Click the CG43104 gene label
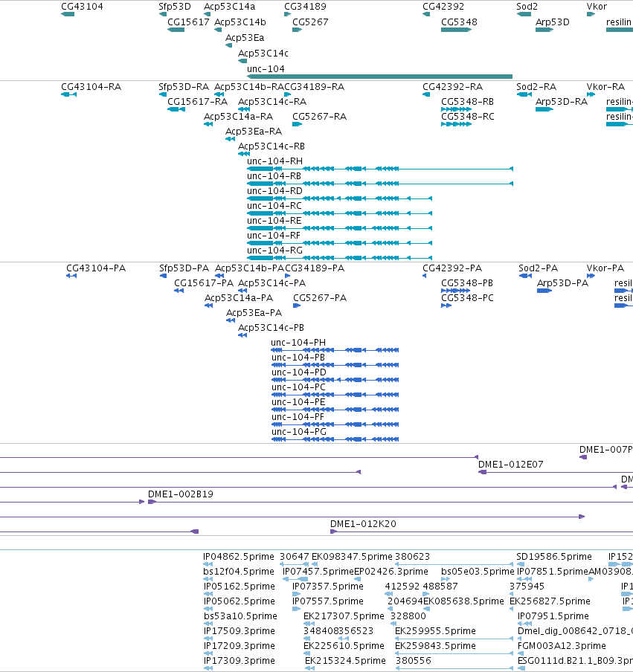 82,7
